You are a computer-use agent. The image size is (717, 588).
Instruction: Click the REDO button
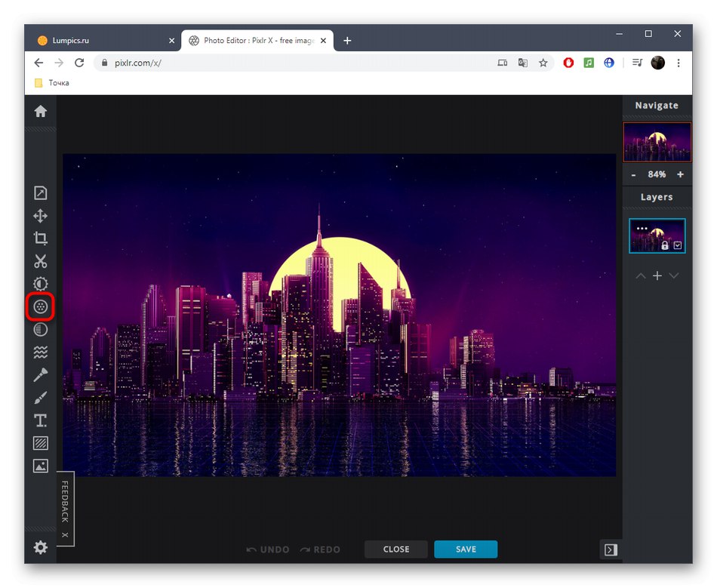coord(320,550)
